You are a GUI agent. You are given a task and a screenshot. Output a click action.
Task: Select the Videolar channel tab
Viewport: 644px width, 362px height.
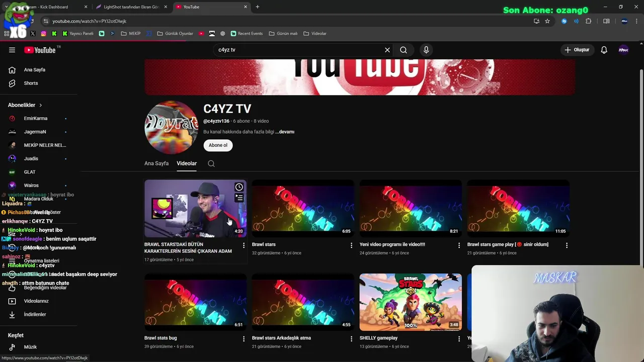187,163
